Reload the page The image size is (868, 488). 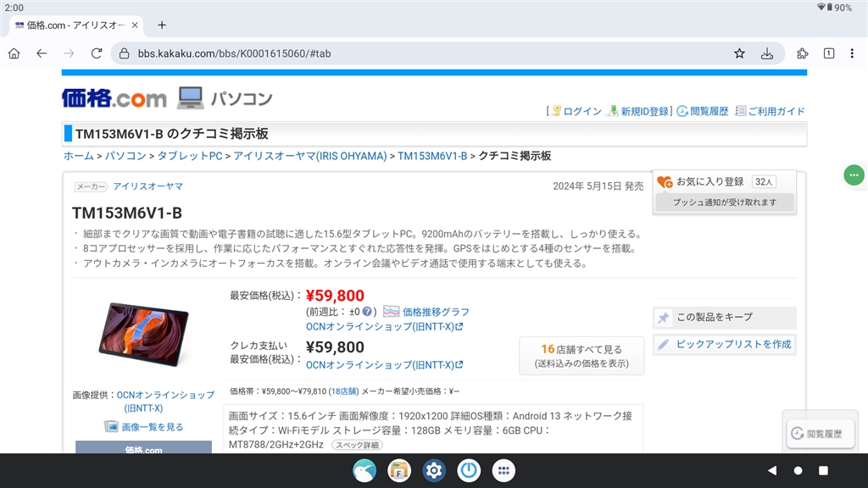point(97,53)
